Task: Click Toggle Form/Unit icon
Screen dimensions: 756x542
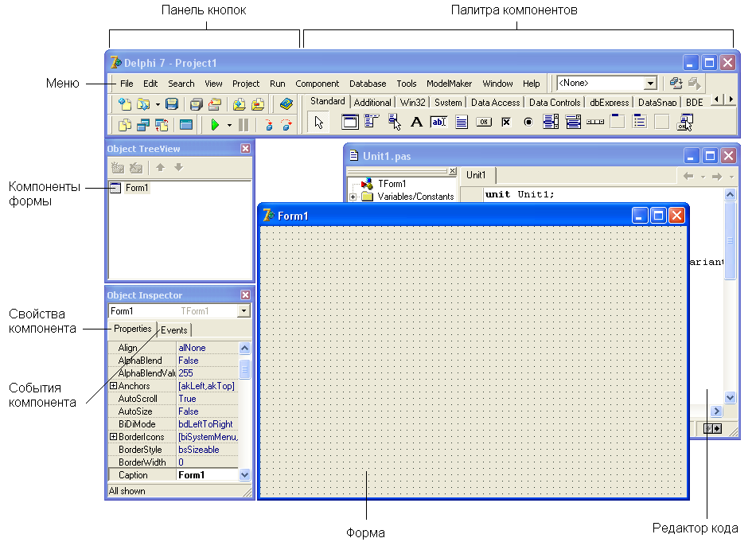Action: click(162, 125)
